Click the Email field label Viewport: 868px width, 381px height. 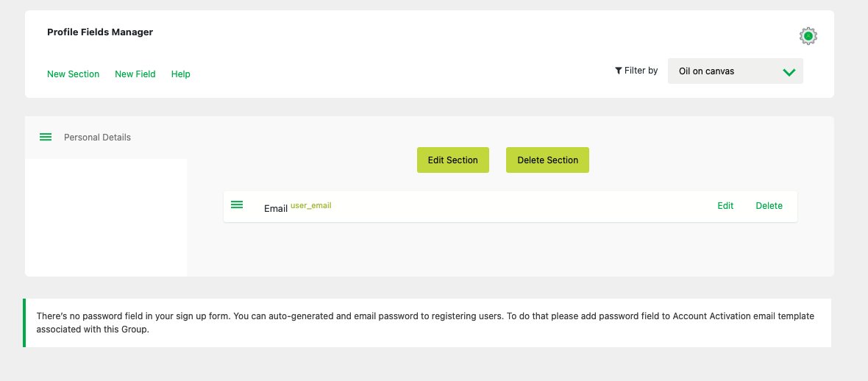(x=275, y=209)
